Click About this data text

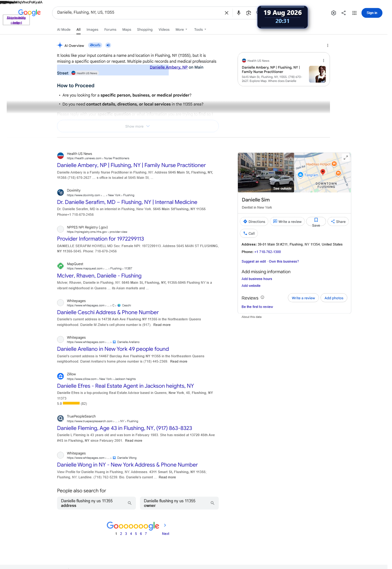(252, 317)
